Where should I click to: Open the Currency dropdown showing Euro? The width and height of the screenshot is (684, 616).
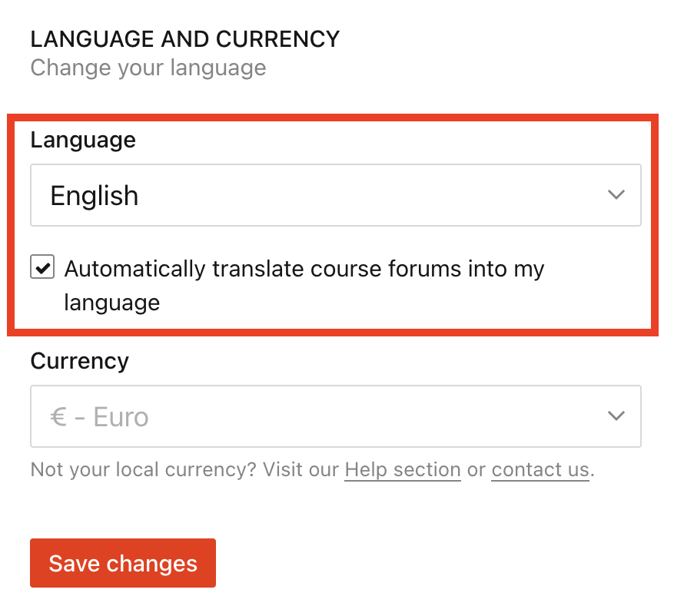click(x=335, y=416)
